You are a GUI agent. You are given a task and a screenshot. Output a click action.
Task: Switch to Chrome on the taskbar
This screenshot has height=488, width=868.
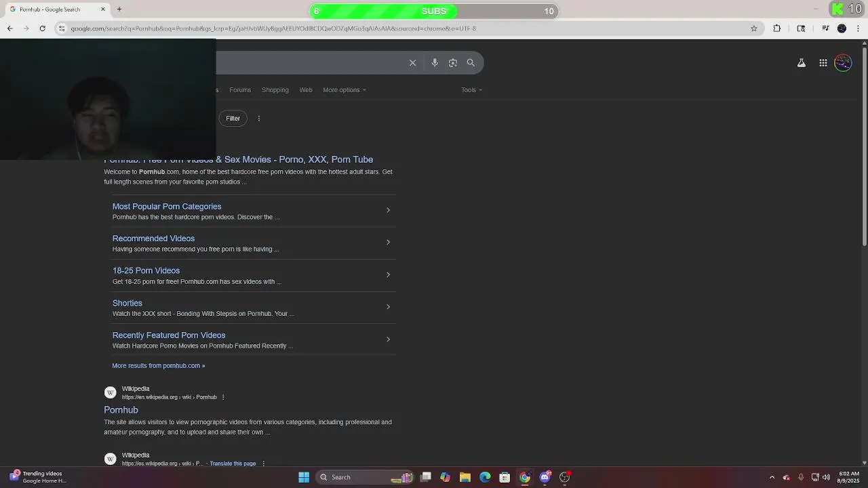coord(525,477)
